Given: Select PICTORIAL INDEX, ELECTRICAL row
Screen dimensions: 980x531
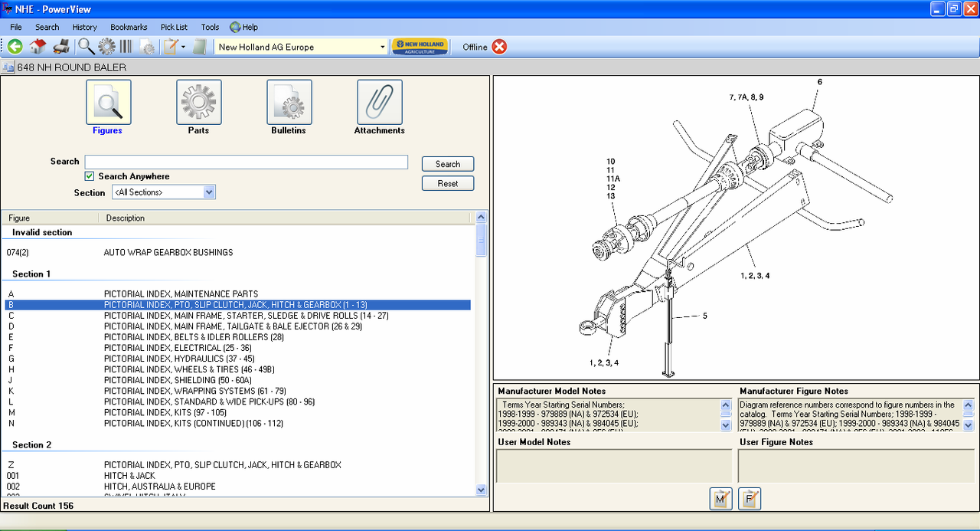Looking at the screenshot, I should 238,348.
